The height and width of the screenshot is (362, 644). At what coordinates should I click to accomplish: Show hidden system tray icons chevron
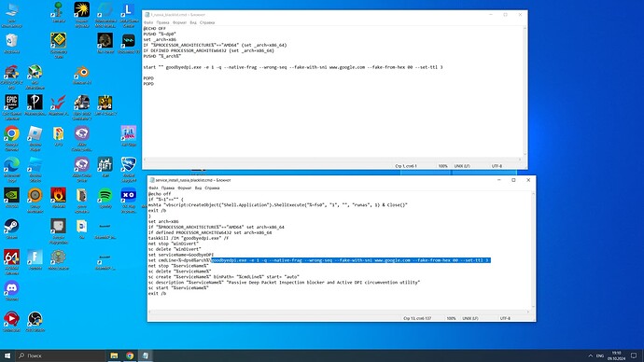[590, 355]
